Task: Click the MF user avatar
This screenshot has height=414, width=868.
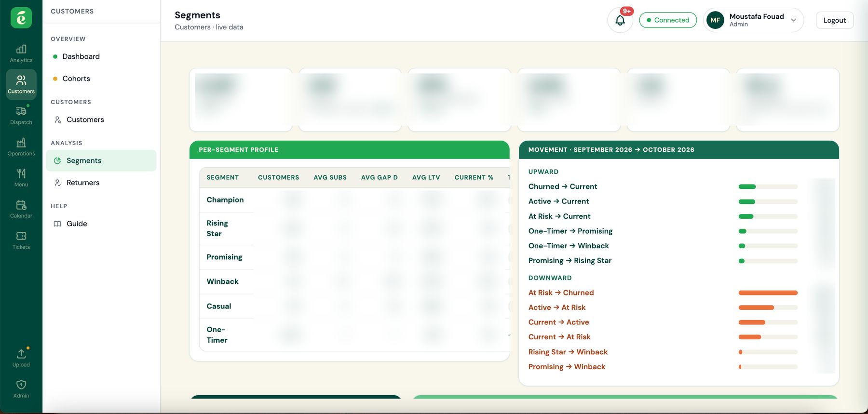Action: point(715,20)
